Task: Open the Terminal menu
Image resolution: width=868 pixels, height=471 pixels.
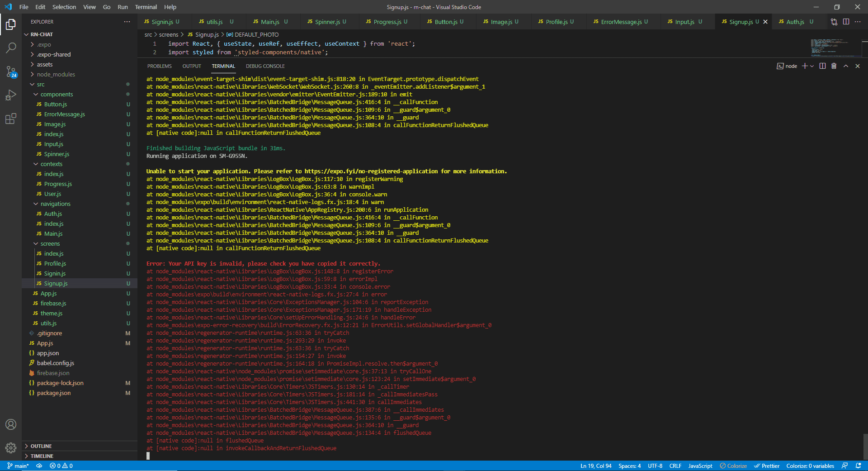Action: click(146, 7)
